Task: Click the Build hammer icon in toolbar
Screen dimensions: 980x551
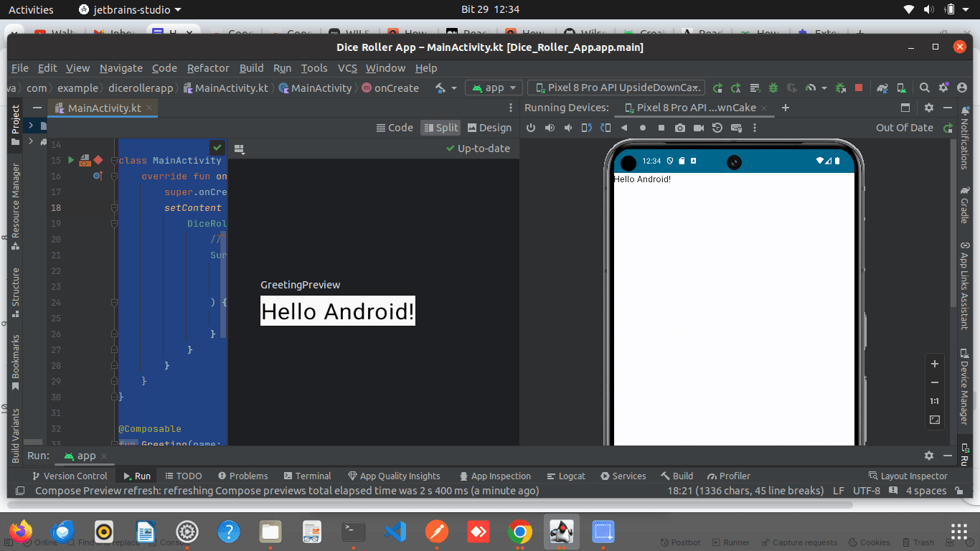Action: coord(442,88)
